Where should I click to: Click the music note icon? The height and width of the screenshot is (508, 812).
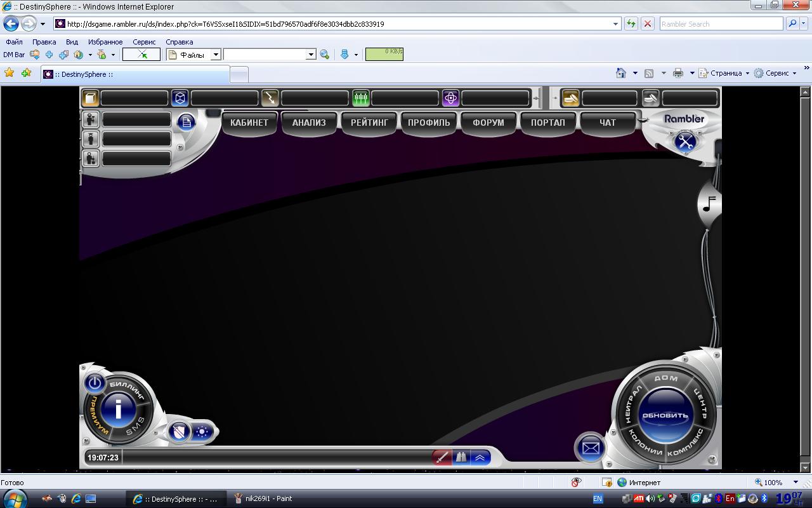point(709,204)
